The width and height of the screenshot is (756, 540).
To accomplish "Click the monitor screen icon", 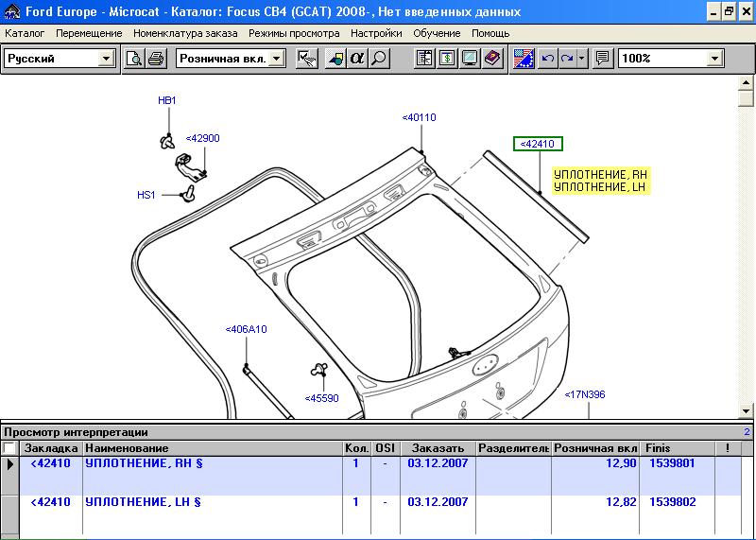I will pyautogui.click(x=470, y=59).
